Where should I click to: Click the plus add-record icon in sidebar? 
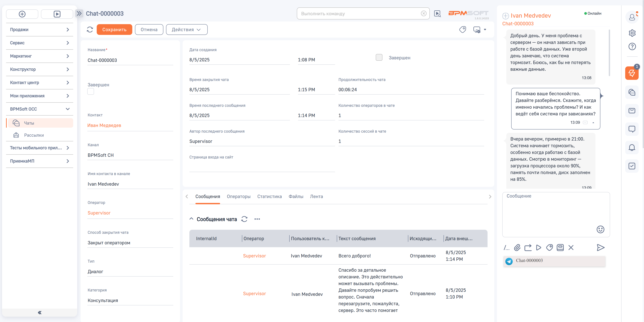22,14
